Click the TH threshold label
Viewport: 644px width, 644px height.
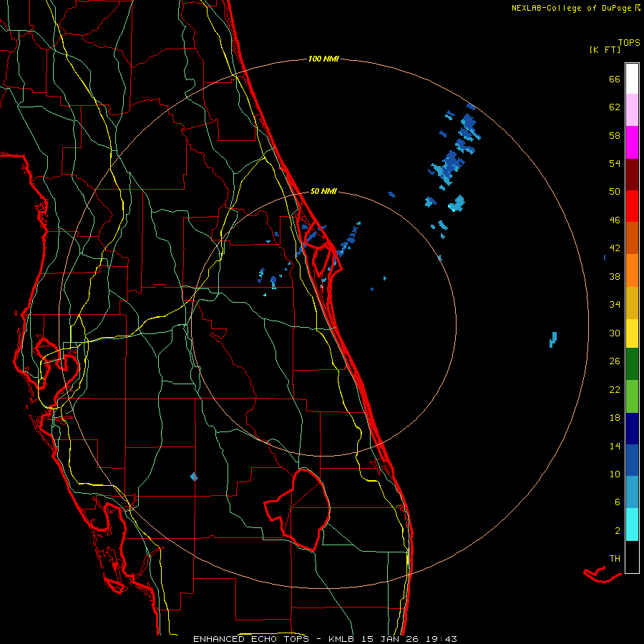pyautogui.click(x=615, y=559)
